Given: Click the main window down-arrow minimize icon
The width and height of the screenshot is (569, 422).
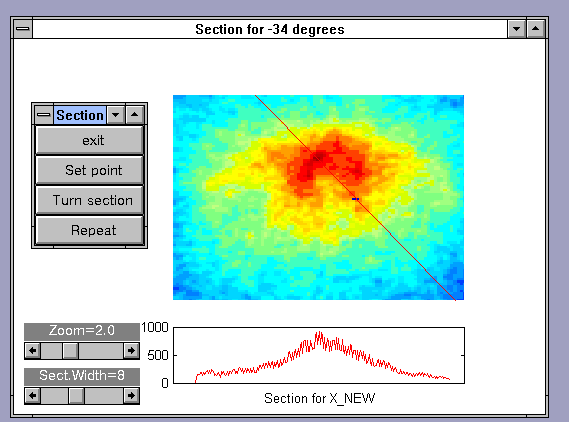Looking at the screenshot, I should click(x=516, y=29).
